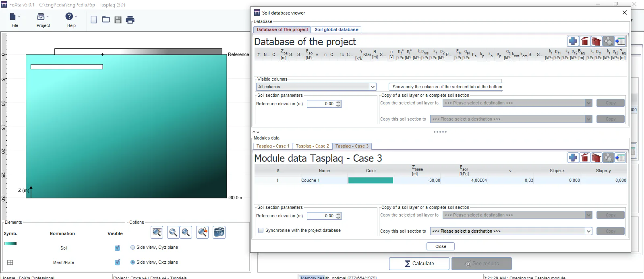The height and width of the screenshot is (279, 644).
Task: Click the 0,33 Poisson ratio cell
Action: tap(510, 181)
